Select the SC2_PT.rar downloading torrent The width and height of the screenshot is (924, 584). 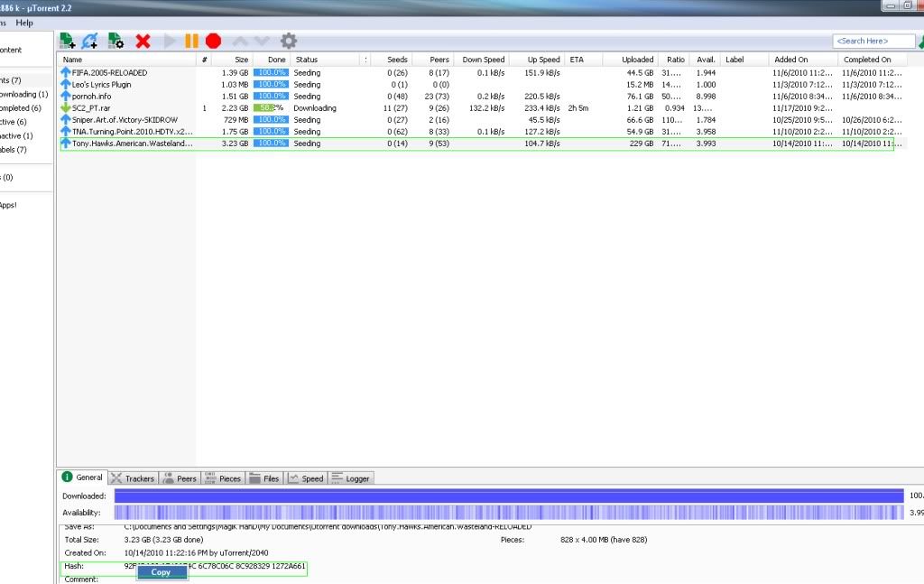click(x=90, y=108)
